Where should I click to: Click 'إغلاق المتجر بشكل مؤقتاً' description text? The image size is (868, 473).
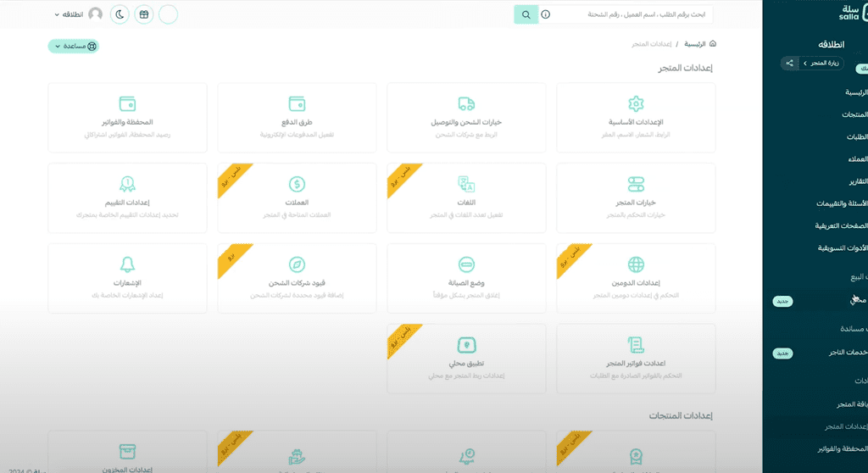pos(466,295)
